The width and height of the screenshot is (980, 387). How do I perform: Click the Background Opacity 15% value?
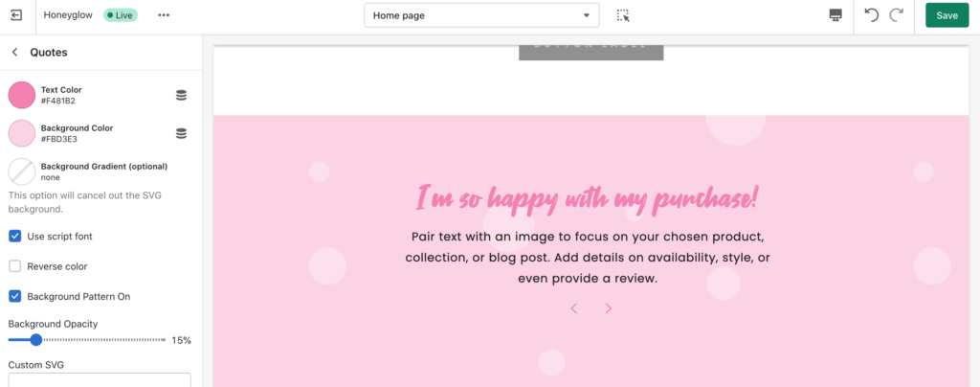[x=181, y=341]
